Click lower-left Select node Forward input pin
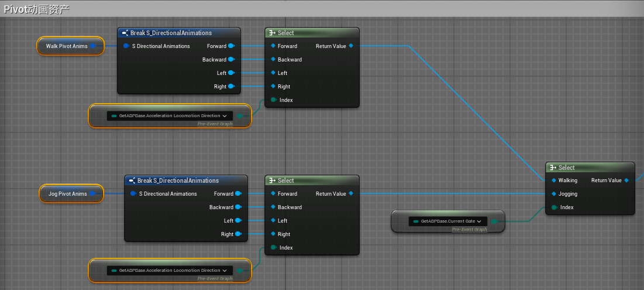644x290 pixels. (273, 194)
